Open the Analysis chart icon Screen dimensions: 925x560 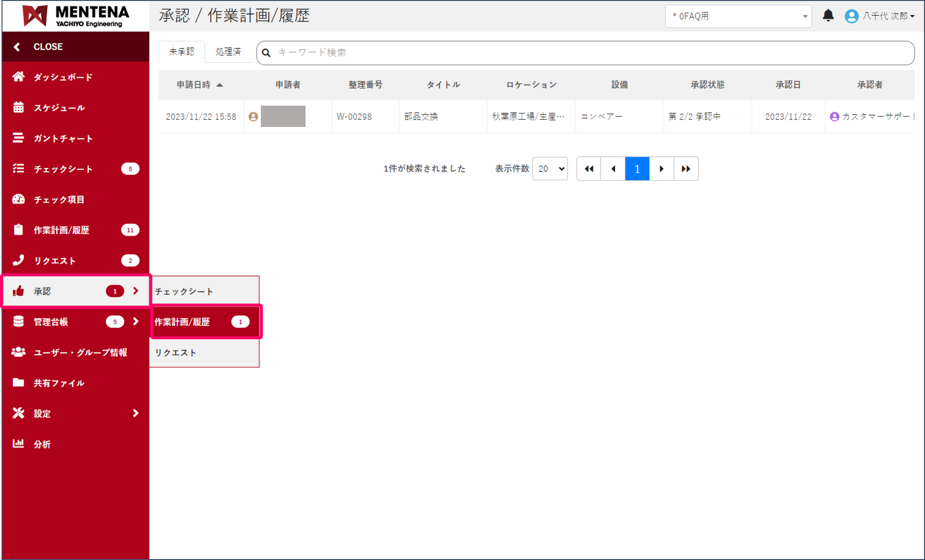point(18,444)
